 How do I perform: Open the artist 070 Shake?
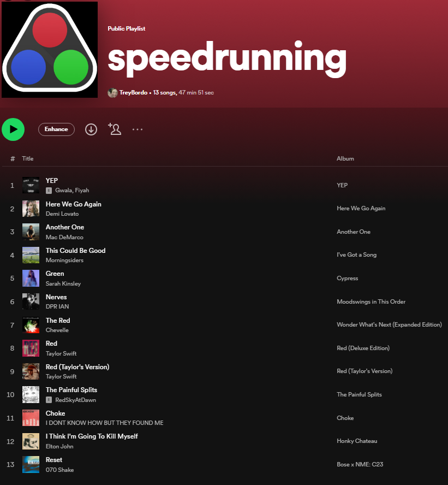pos(59,470)
